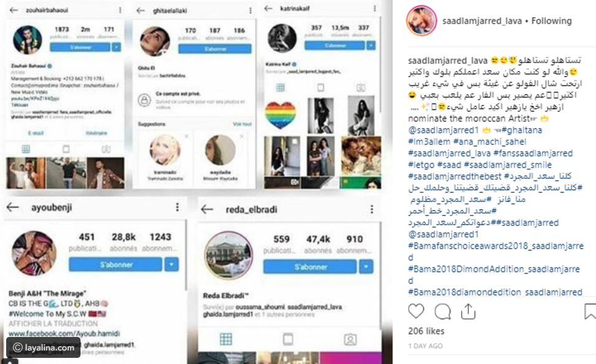Click Voir tout in Suggestions
The image size is (596, 364).
coord(241,124)
